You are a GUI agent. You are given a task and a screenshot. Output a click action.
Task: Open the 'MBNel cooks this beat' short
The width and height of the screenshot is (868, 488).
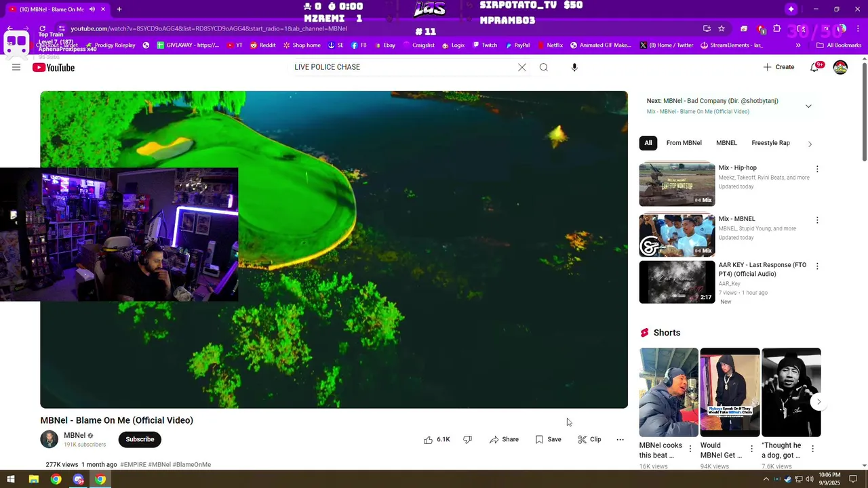click(669, 392)
